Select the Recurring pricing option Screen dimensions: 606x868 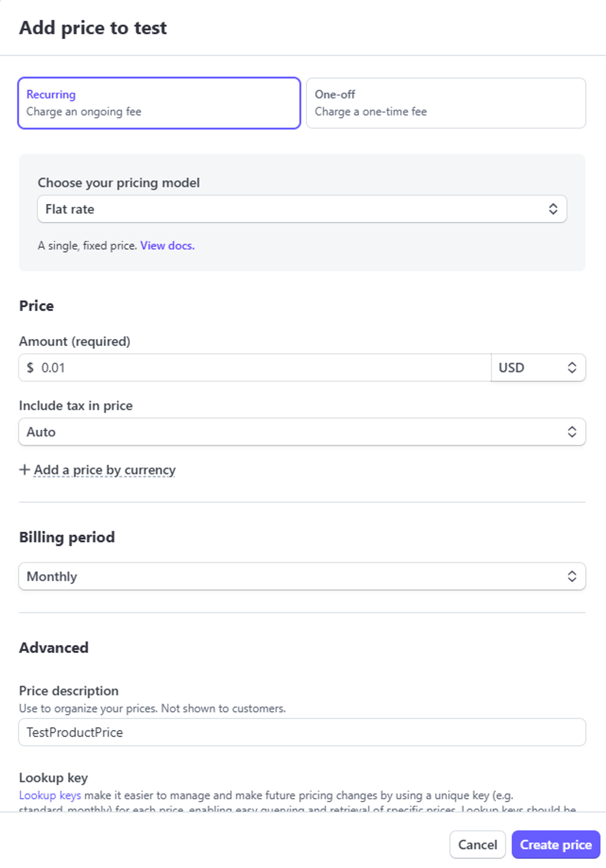coord(159,103)
